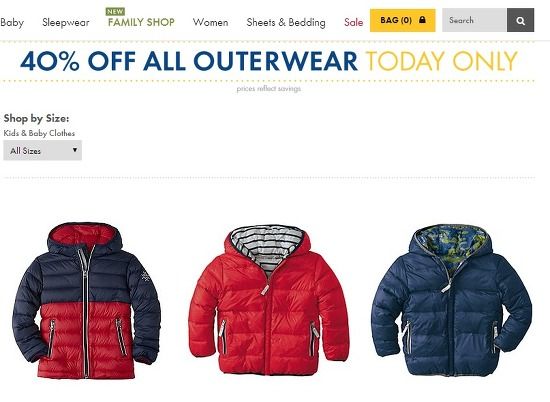Viewport: 550px width, 402px height.
Task: Go to the Family Shop section
Action: point(141,22)
